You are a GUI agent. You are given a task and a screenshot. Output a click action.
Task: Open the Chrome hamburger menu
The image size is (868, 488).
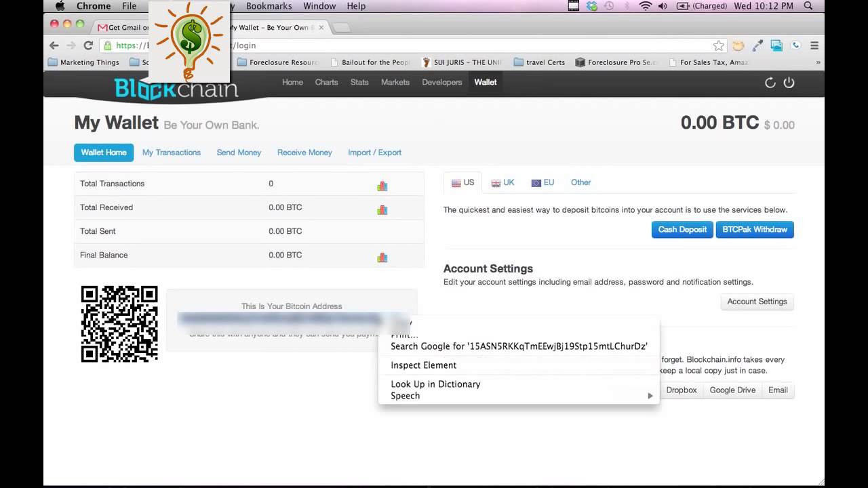pos(814,45)
